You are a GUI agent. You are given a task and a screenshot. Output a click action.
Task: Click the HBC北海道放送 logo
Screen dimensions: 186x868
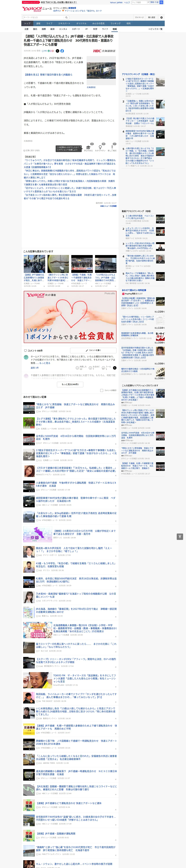(x=104, y=51)
